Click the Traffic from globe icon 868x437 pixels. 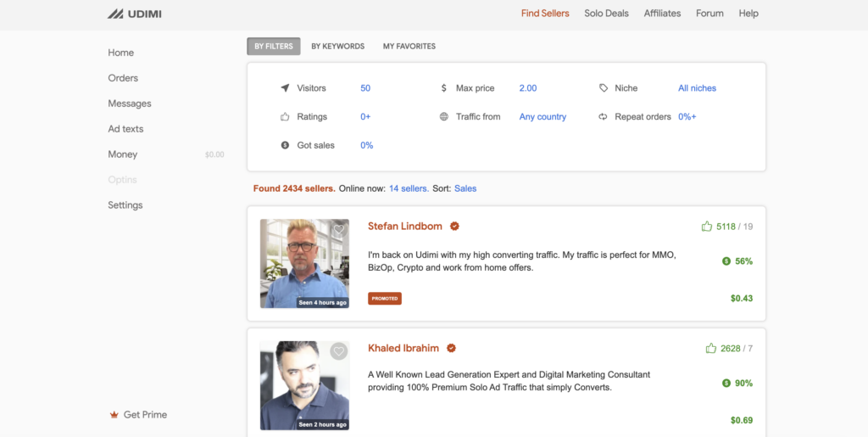(444, 117)
